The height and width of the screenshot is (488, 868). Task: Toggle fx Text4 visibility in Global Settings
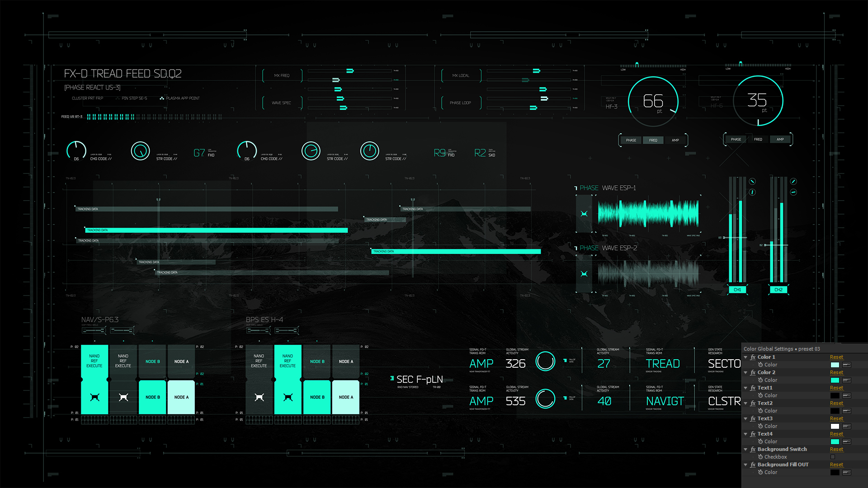pyautogui.click(x=753, y=434)
